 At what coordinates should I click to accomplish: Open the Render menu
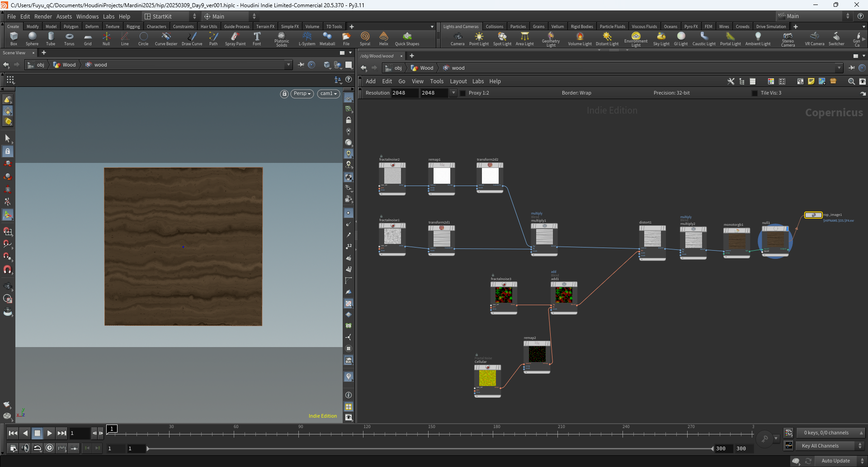(43, 16)
